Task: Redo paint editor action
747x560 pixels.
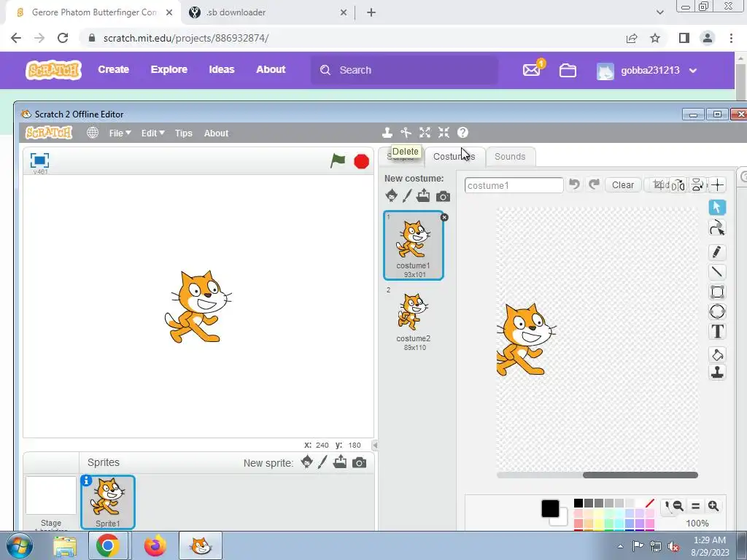Action: pos(594,184)
